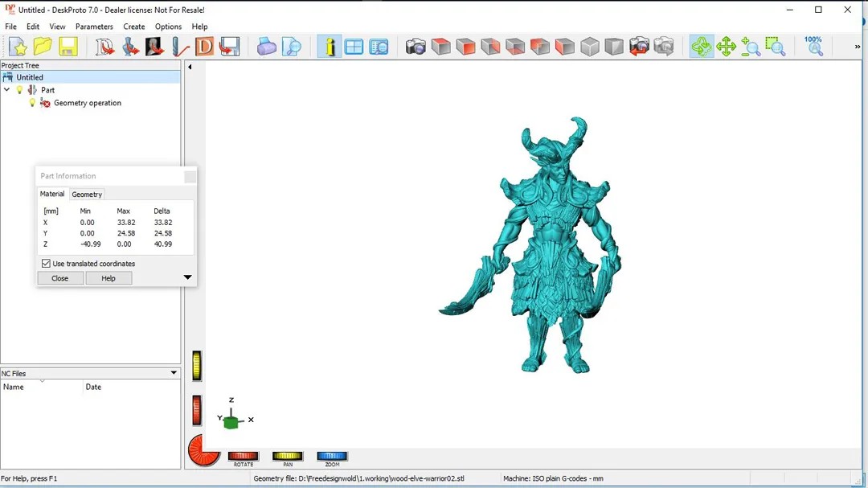Print using the printer icon

(266, 47)
